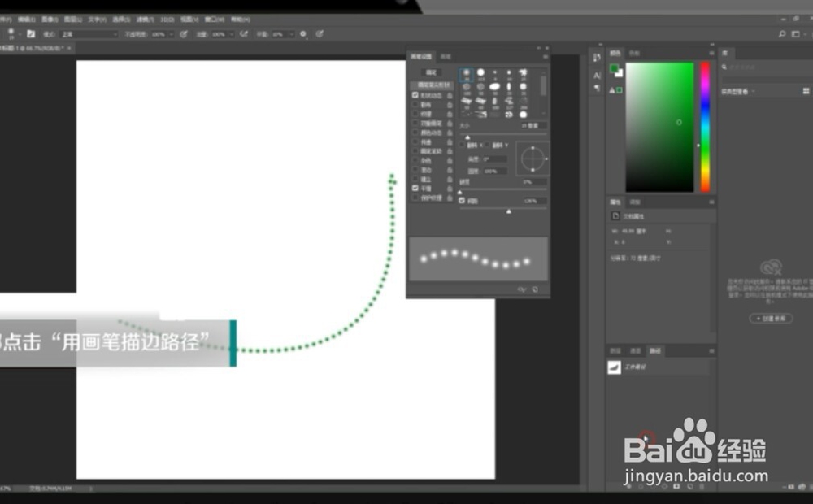The height and width of the screenshot is (504, 813).
Task: Check the 翻转 X flip checkbox
Action: click(x=462, y=146)
